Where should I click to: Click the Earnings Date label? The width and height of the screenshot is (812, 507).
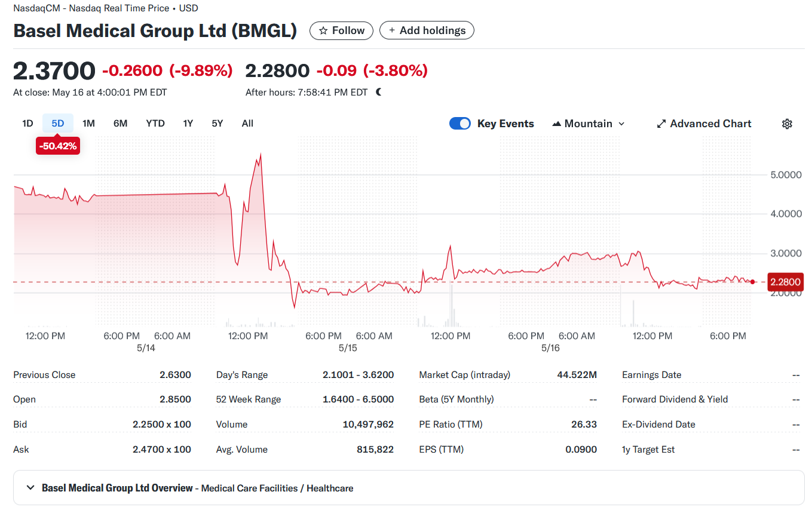pos(651,375)
